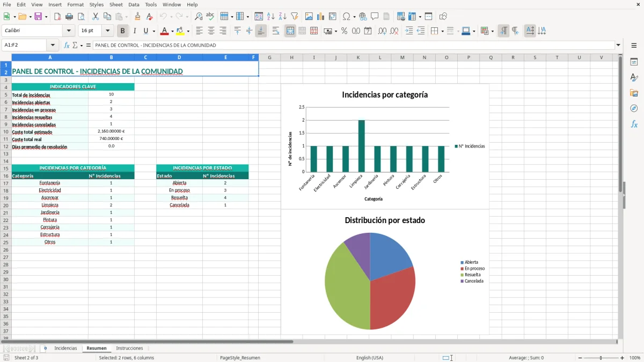644x362 pixels.
Task: Toggle Merge and Center Cells
Action: [x=290, y=31]
